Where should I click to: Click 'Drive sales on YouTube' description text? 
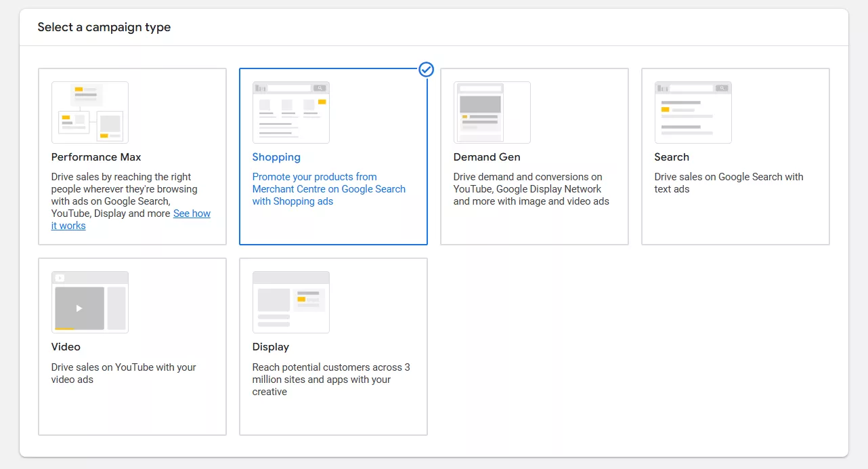123,373
